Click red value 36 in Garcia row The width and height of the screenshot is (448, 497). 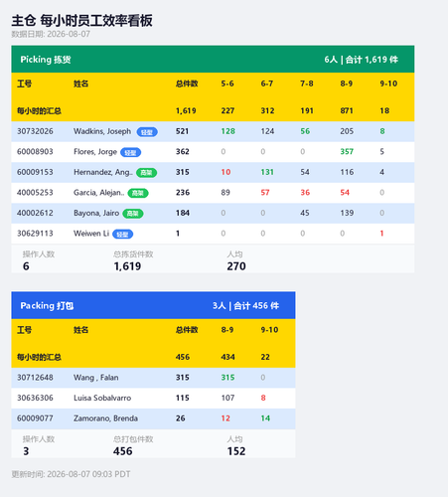pos(305,193)
